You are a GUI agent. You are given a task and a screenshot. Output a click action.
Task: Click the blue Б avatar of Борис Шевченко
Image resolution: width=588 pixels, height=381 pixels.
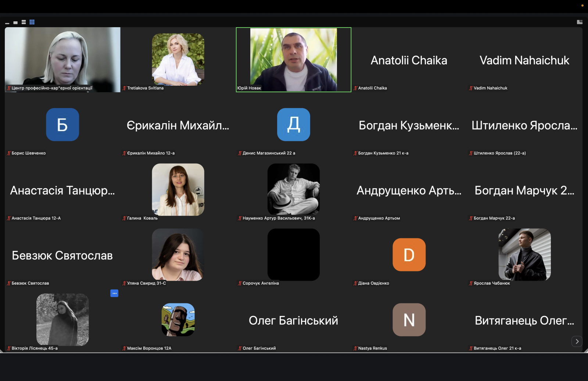click(62, 125)
